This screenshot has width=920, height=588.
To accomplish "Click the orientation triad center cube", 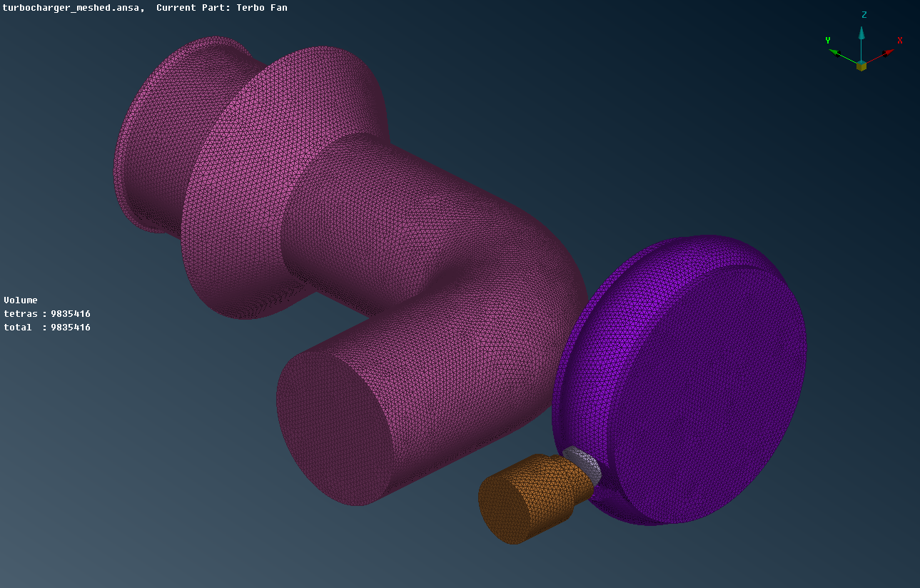I will (861, 66).
